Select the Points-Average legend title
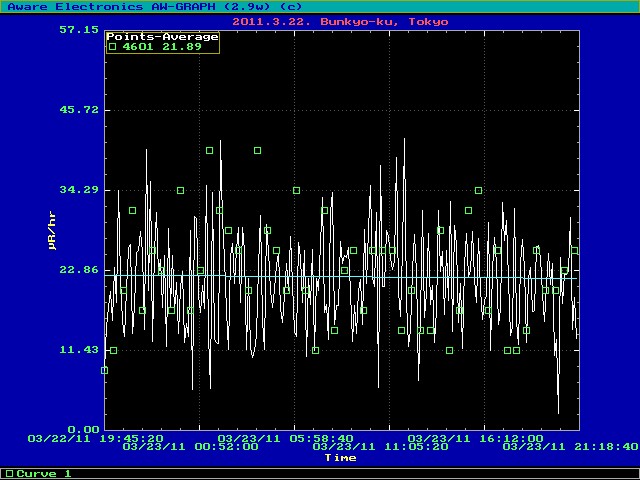This screenshot has height=480, width=640. 162,37
